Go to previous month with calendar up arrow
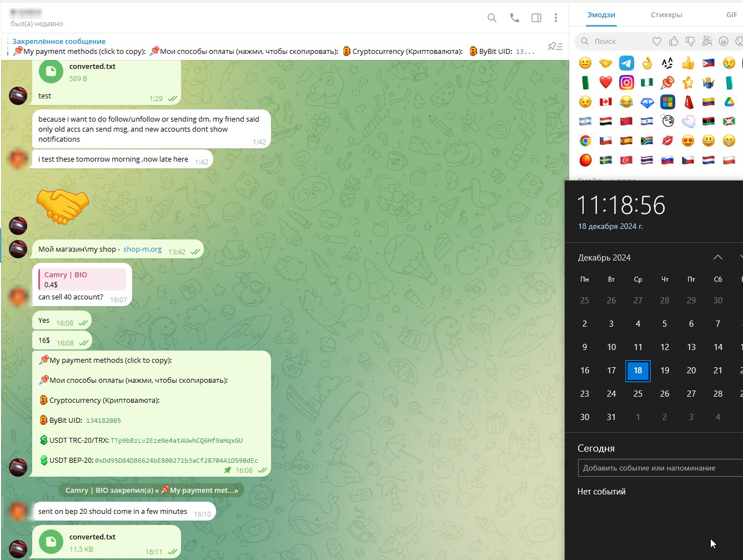The width and height of the screenshot is (743, 560). (x=717, y=257)
